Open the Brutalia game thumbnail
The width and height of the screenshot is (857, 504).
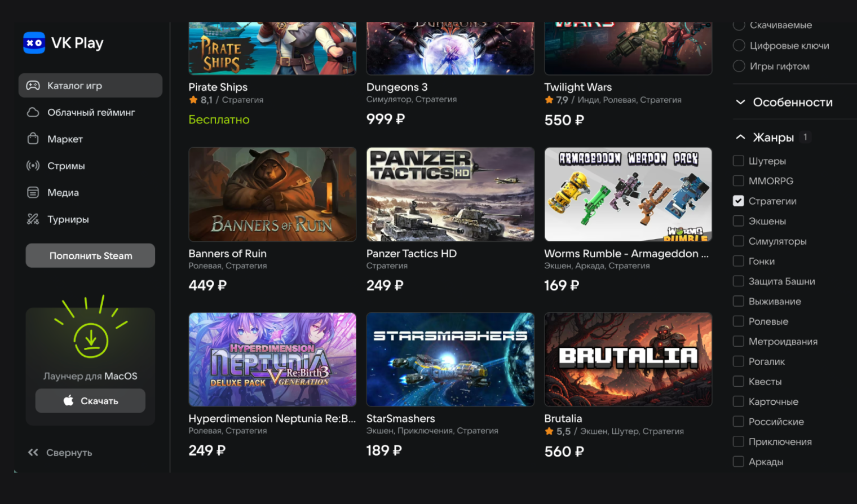pos(628,360)
